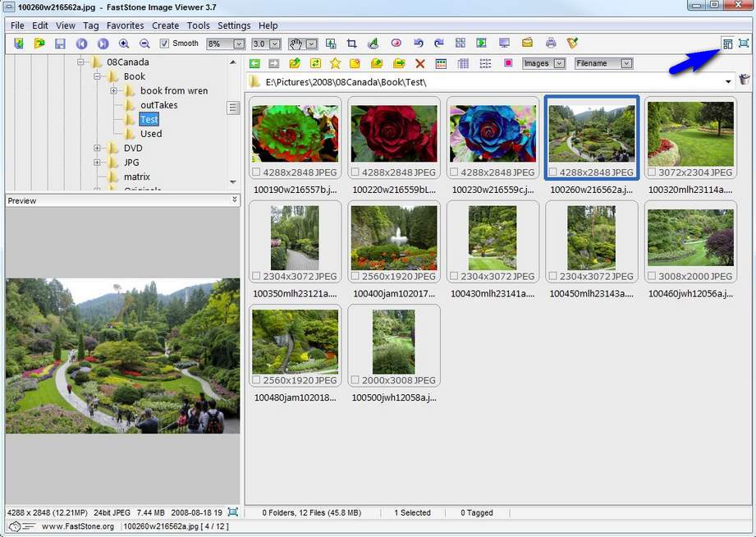
Task: Tick the checkbox on 100400jam102017 thumbnail
Action: pyautogui.click(x=355, y=276)
